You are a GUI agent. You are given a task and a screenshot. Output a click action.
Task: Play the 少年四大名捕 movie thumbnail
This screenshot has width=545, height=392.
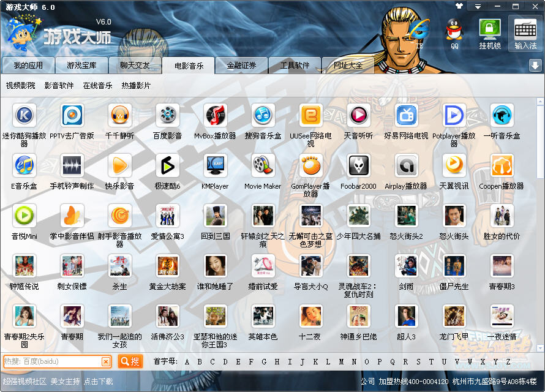pos(358,216)
